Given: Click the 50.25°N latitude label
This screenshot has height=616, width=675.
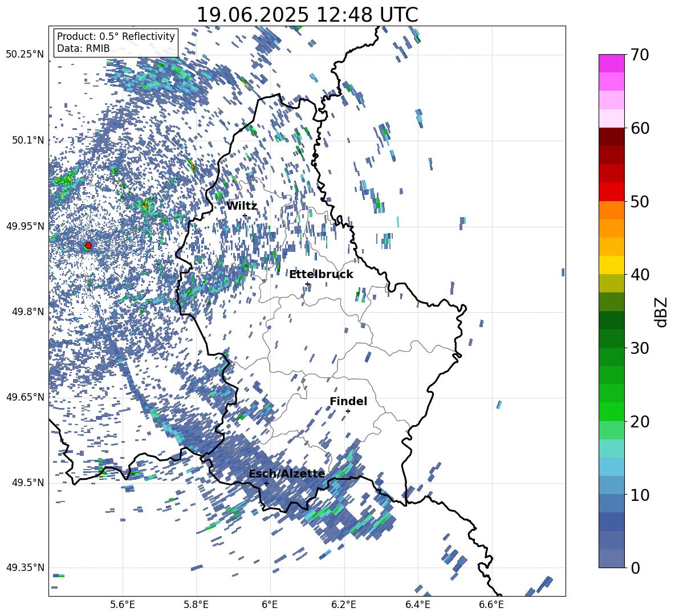Looking at the screenshot, I should tap(25, 55).
